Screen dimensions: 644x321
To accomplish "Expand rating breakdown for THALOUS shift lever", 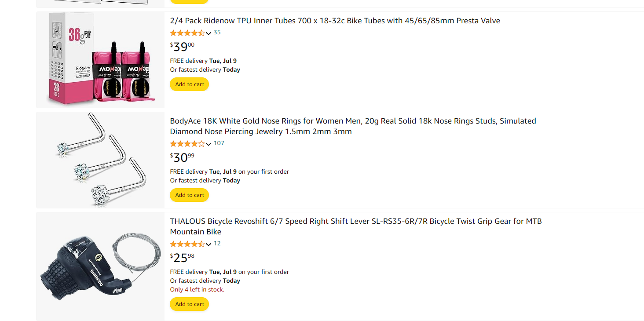I will 209,244.
